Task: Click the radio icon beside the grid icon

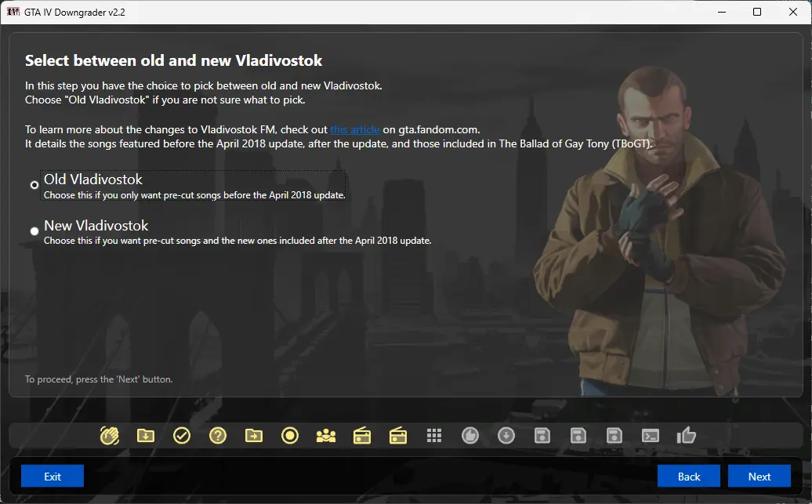Action: 397,436
